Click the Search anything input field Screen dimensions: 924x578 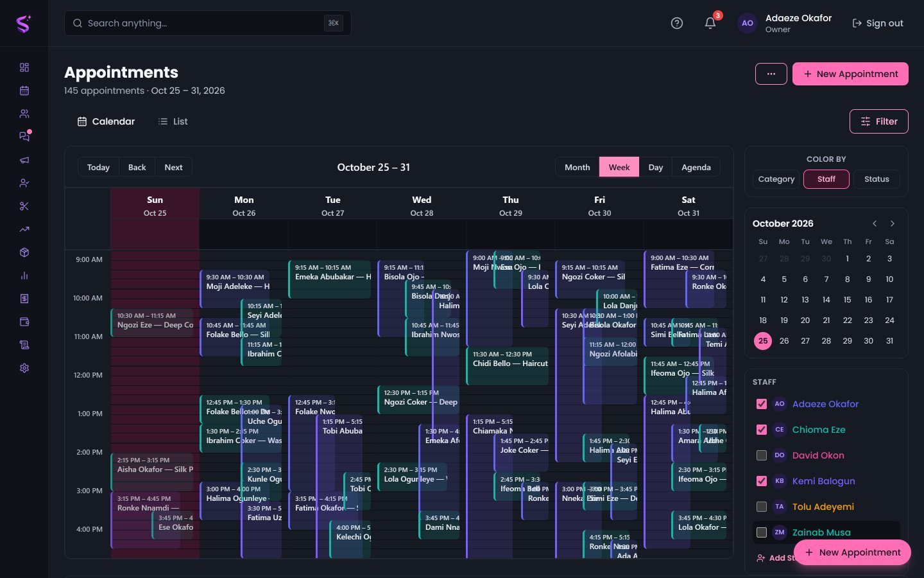coord(208,23)
